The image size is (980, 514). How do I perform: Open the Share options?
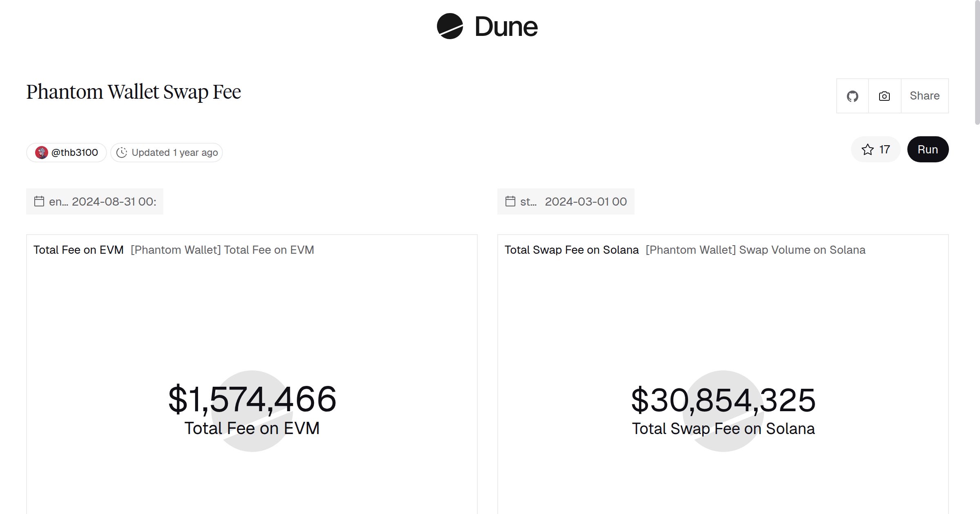[x=924, y=95]
